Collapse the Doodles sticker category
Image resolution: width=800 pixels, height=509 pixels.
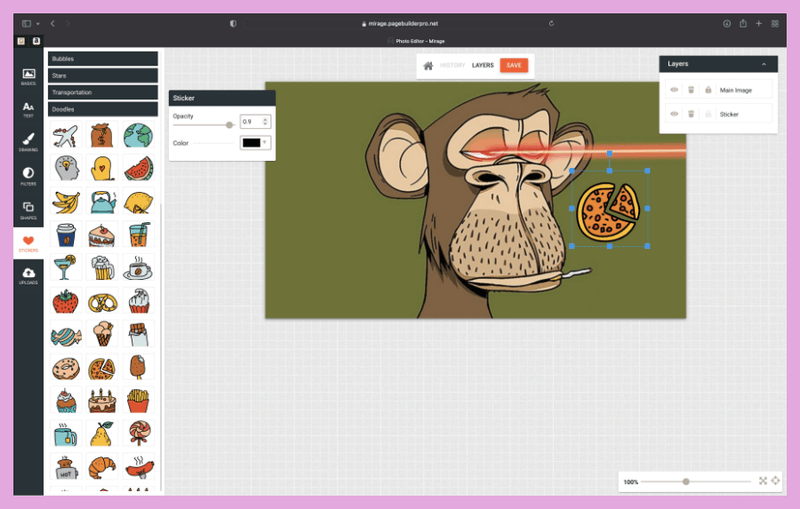point(103,109)
